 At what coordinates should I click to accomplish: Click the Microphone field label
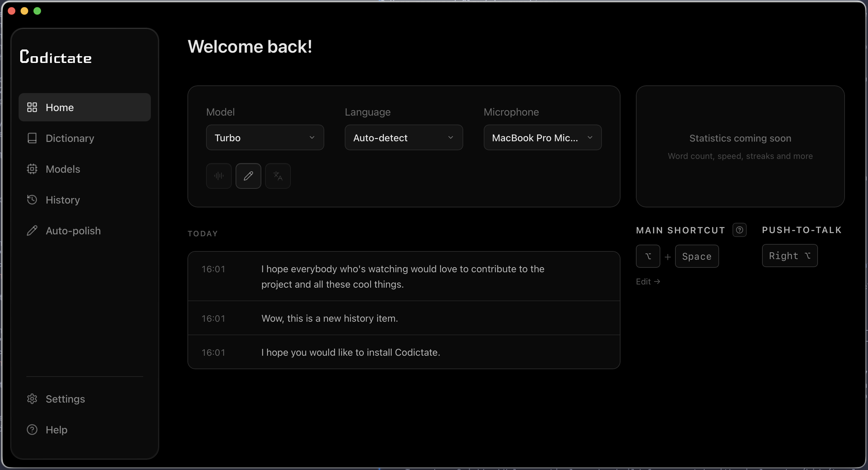[511, 112]
